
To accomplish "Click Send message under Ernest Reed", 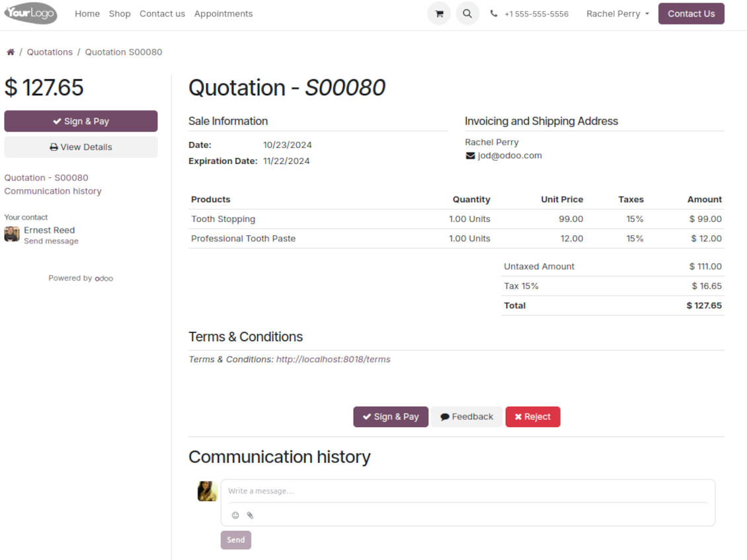I will click(x=51, y=241).
